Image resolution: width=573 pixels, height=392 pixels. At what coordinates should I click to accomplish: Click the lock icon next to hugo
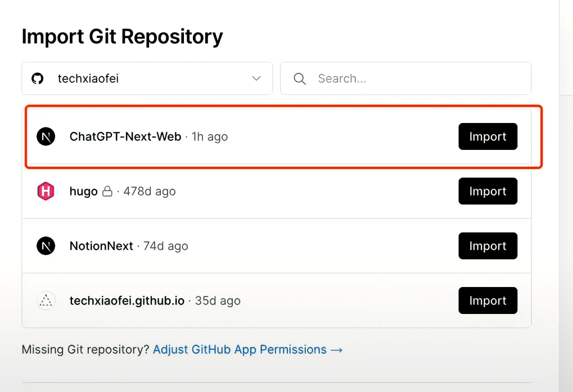point(107,191)
